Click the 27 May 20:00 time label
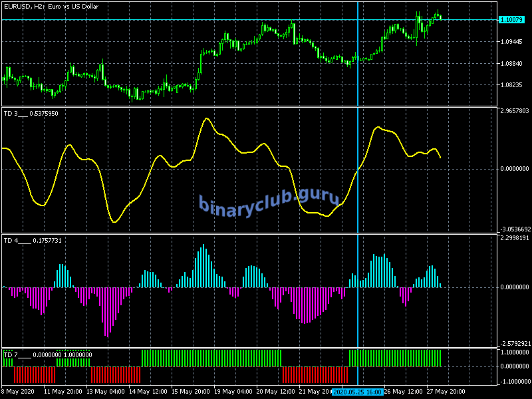 (x=446, y=392)
